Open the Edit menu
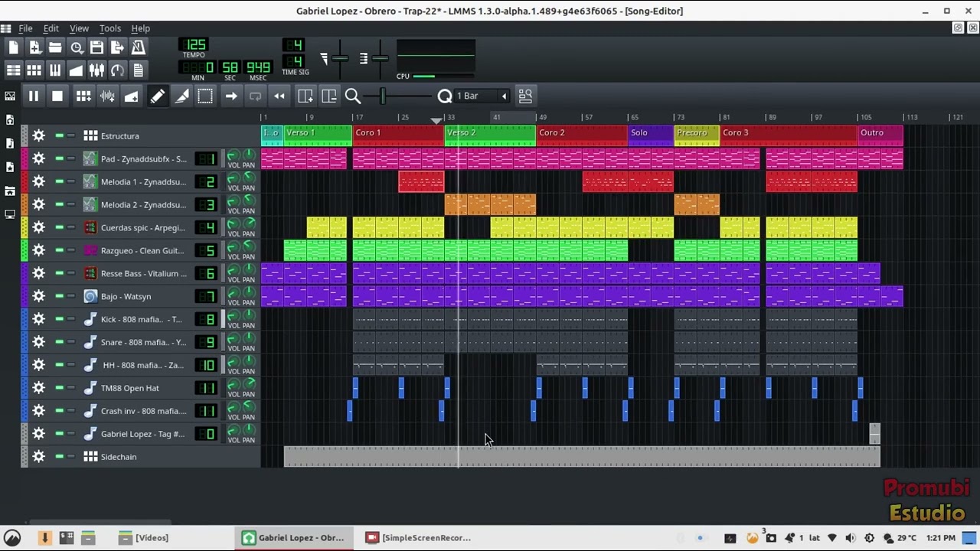 point(51,28)
